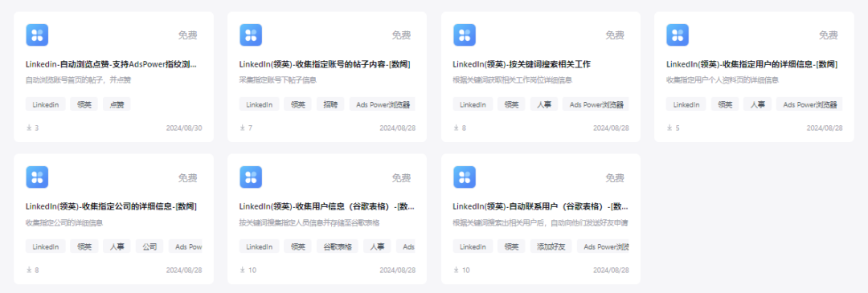Click 免费 label on 收集用户信息（谷歌表格）card
The image size is (868, 293).
[x=401, y=177]
